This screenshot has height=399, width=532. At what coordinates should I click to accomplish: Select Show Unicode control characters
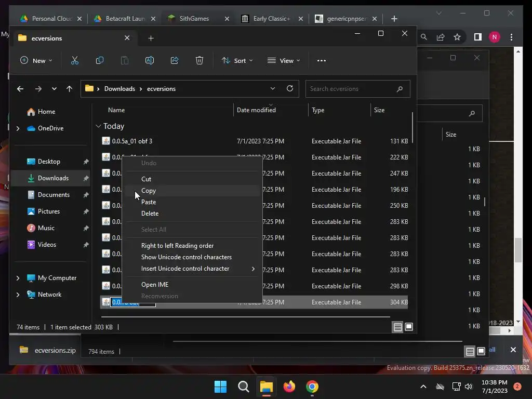tap(192, 257)
